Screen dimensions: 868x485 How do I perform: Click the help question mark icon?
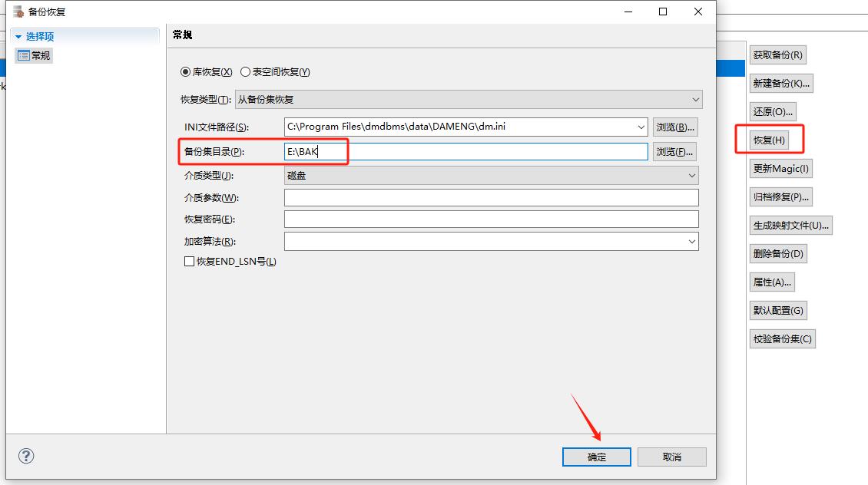(26, 456)
